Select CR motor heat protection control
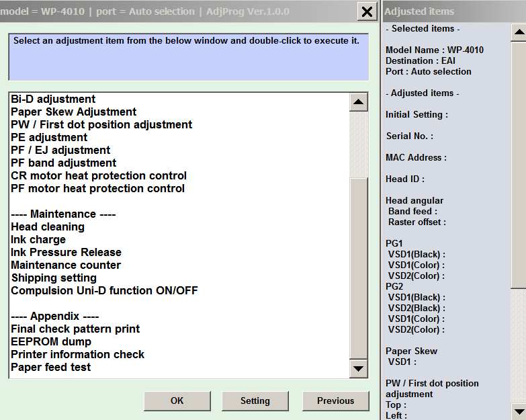This screenshot has width=526, height=420. [99, 176]
